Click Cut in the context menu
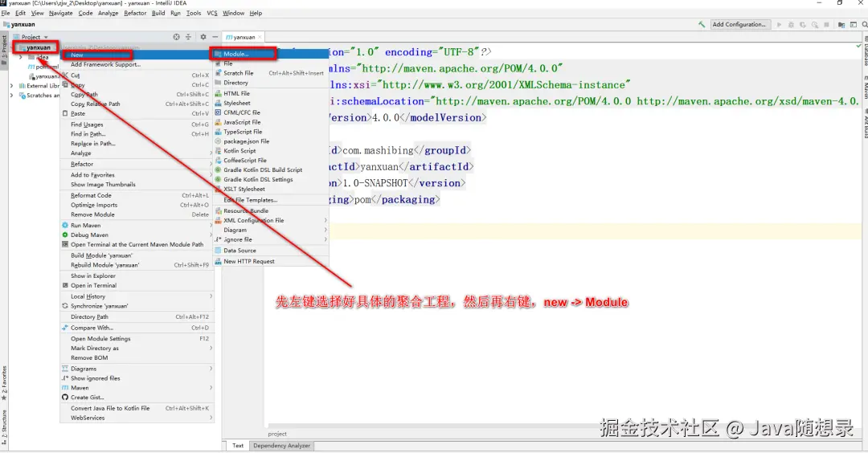This screenshot has height=453, width=868. tap(137, 75)
